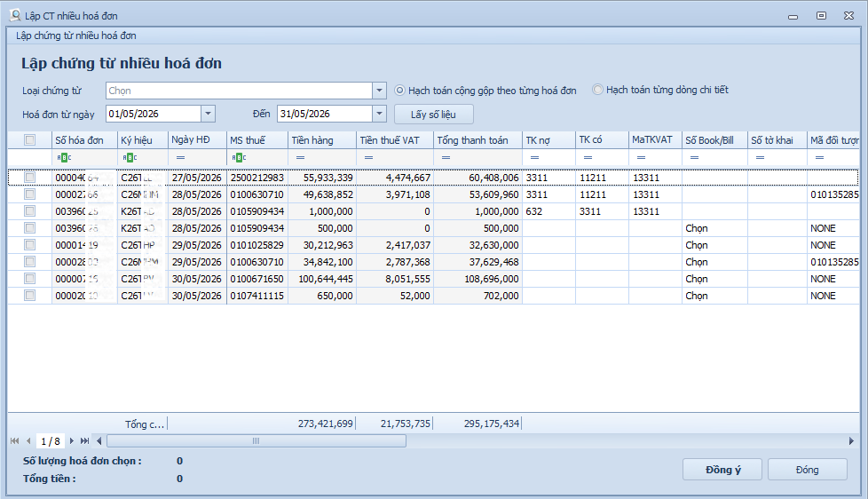The height and width of the screenshot is (499, 868).
Task: Open the Đến date picker dropdown
Action: coord(379,114)
